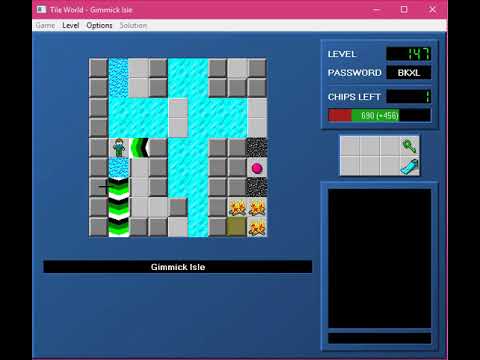The height and width of the screenshot is (360, 480).
Task: Open the Game menu
Action: tap(45, 25)
